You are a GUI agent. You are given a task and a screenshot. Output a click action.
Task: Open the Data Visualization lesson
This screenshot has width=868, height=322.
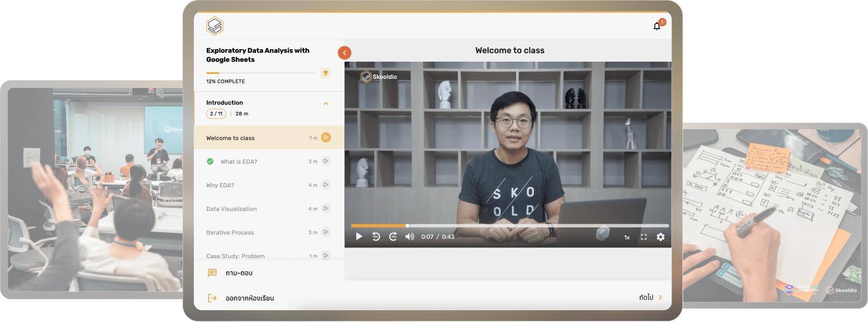point(232,209)
